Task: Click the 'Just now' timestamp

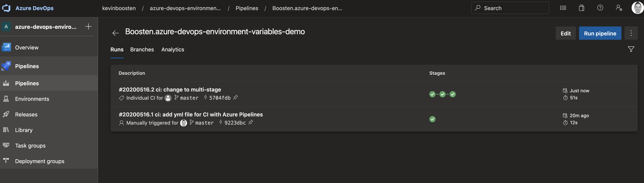Action: point(579,91)
